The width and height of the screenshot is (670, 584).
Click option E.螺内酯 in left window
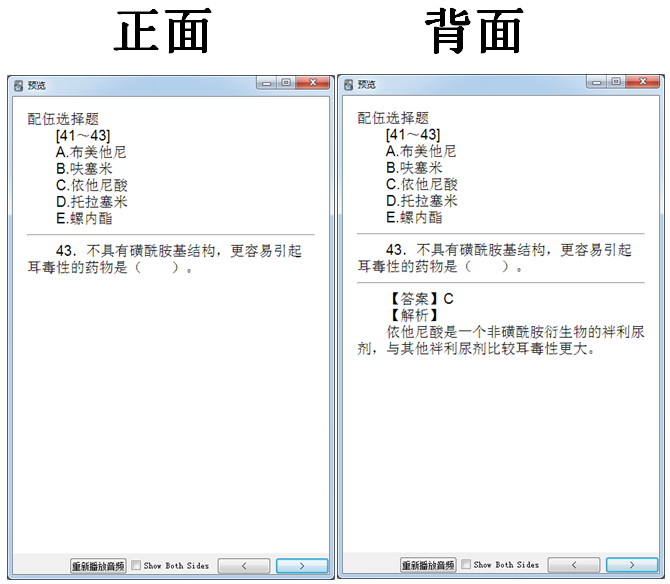click(x=84, y=219)
